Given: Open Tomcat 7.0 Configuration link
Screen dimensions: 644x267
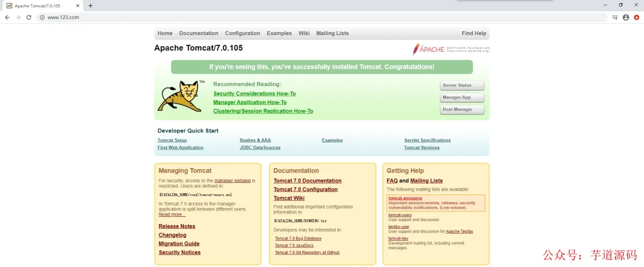Looking at the screenshot, I should (305, 190).
